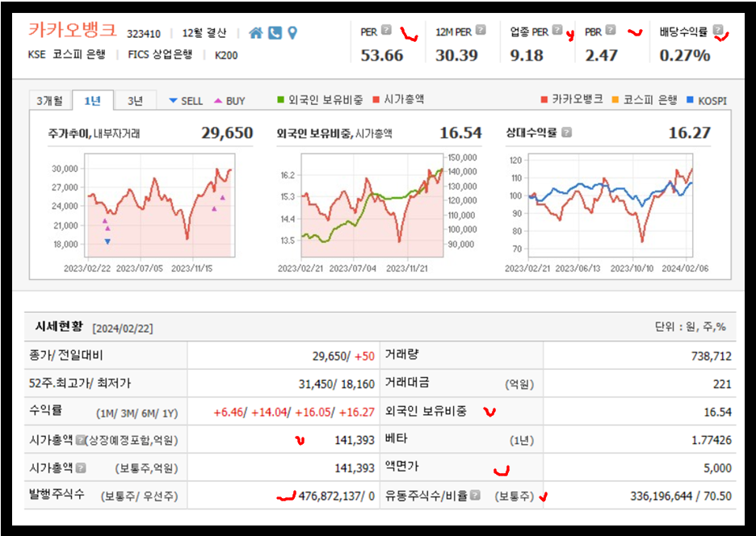The height and width of the screenshot is (536, 756).
Task: Click the stock code 323410
Action: click(x=144, y=34)
